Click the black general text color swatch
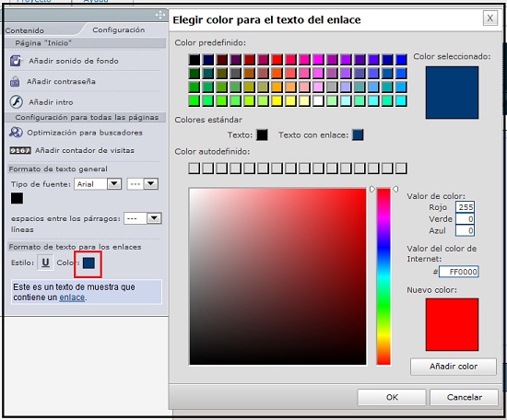This screenshot has width=507, height=420. click(x=17, y=198)
